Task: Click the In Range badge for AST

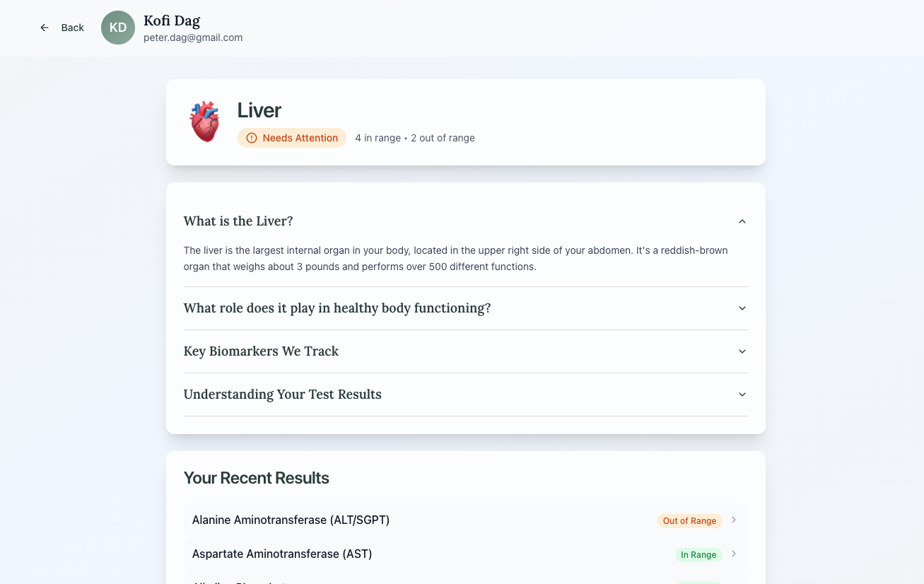Action: point(698,555)
